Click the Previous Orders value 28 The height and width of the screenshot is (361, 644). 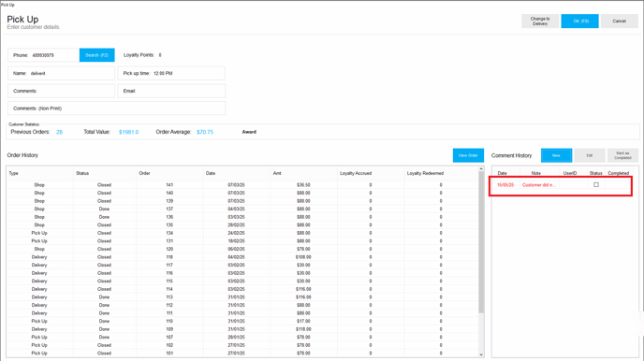click(60, 132)
